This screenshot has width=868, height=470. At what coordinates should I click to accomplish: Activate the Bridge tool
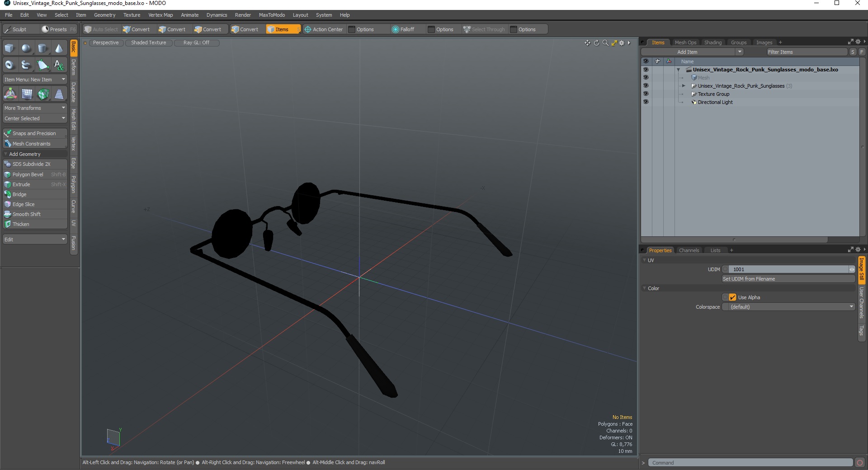coord(35,194)
